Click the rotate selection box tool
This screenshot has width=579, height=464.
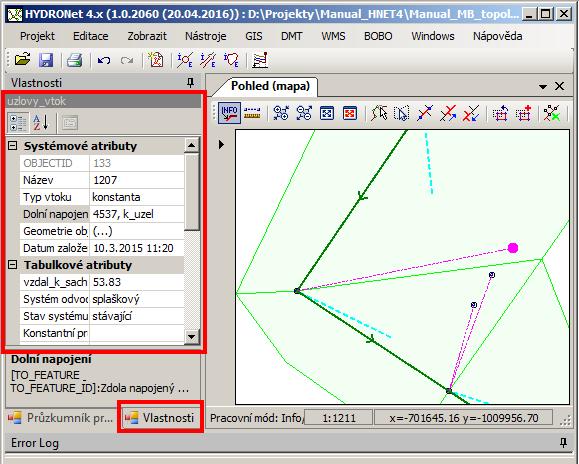(x=500, y=113)
